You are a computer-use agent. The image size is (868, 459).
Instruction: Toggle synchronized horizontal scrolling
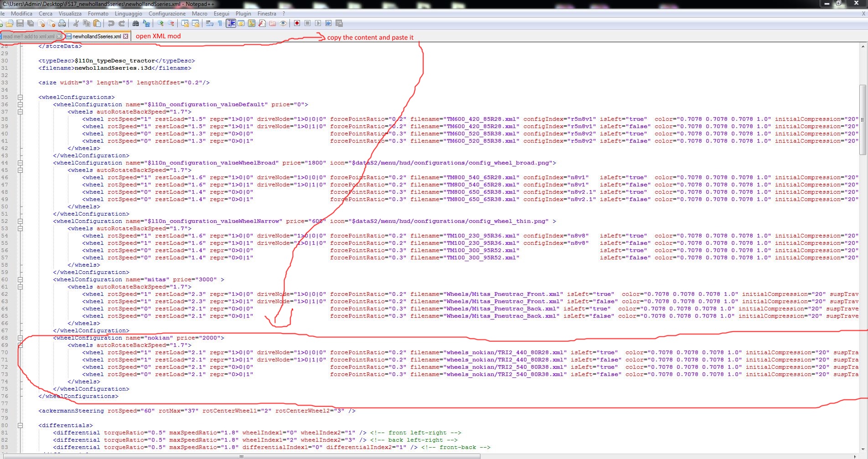tap(195, 23)
